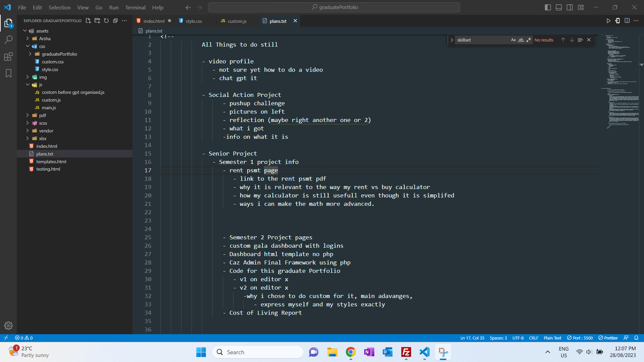Show errors and warnings problems count

24,338
